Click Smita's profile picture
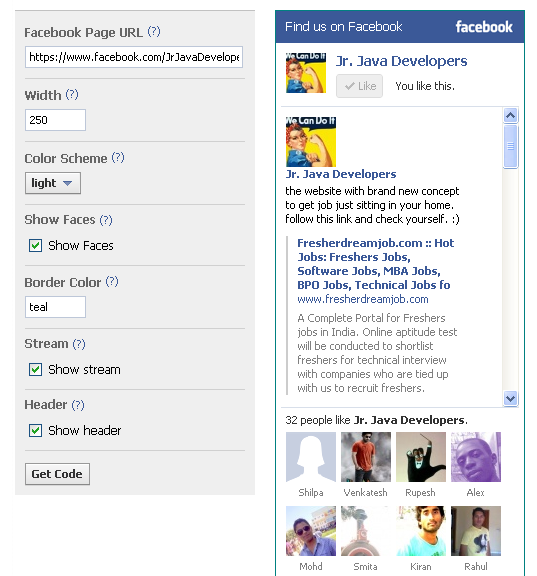 (366, 531)
